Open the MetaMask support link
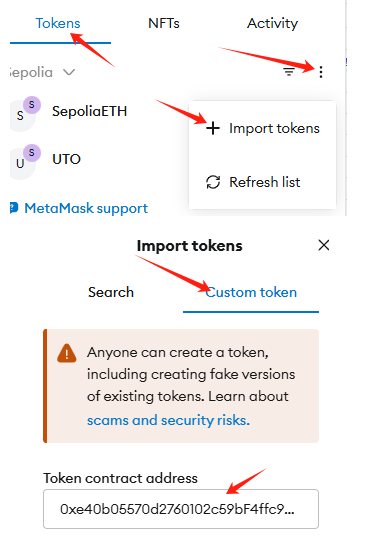 (86, 208)
